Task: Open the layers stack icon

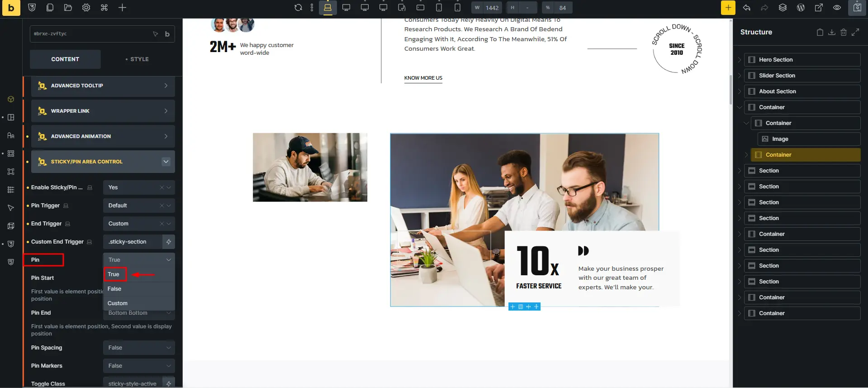Action: tap(783, 8)
